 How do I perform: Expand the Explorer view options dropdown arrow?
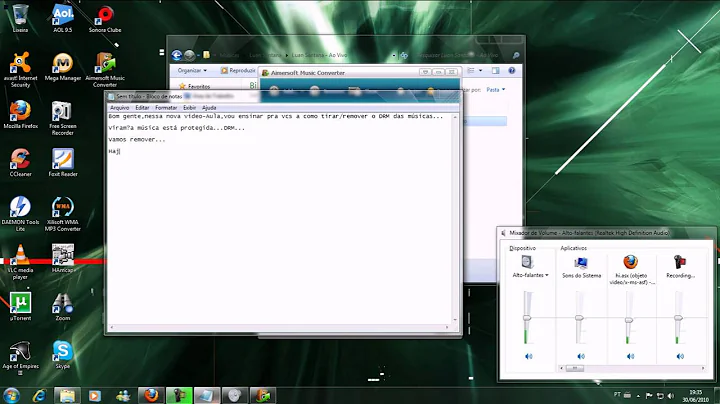click(x=480, y=70)
